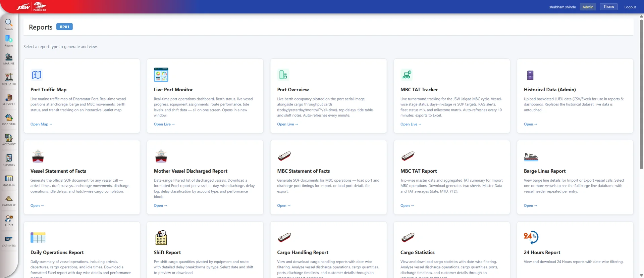Viewport: 644px width, 278px height.
Task: Select the Cargo Handling Report title
Action: [303, 252]
